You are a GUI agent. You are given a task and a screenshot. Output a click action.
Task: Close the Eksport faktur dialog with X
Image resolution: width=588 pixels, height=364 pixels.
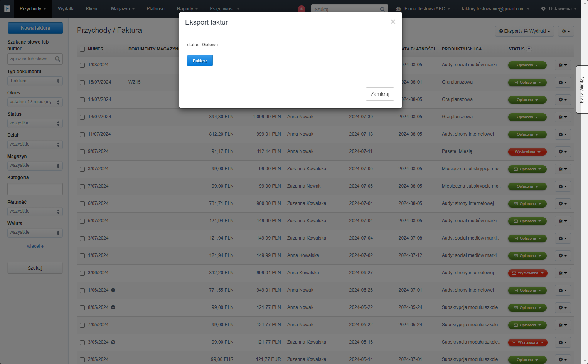(393, 22)
